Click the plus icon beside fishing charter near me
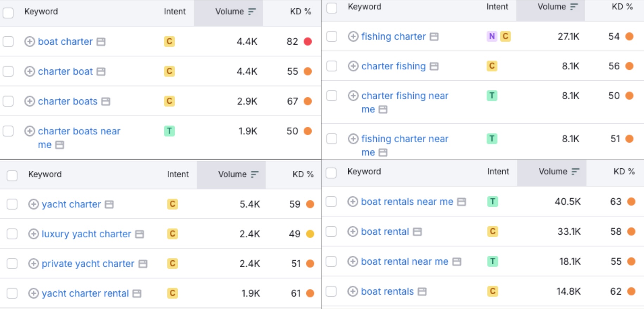 click(353, 139)
